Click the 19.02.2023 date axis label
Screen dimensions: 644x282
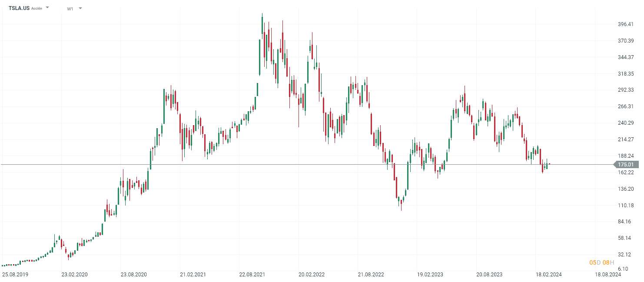tap(430, 275)
